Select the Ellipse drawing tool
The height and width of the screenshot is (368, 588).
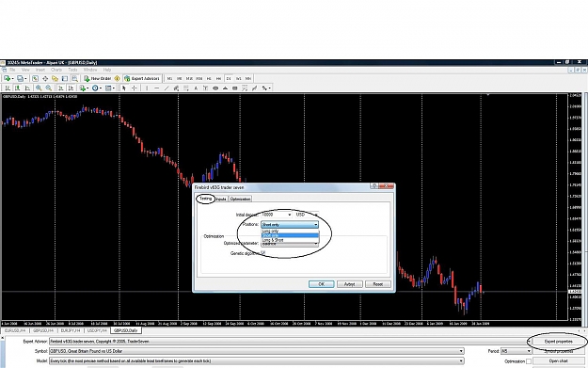215,88
